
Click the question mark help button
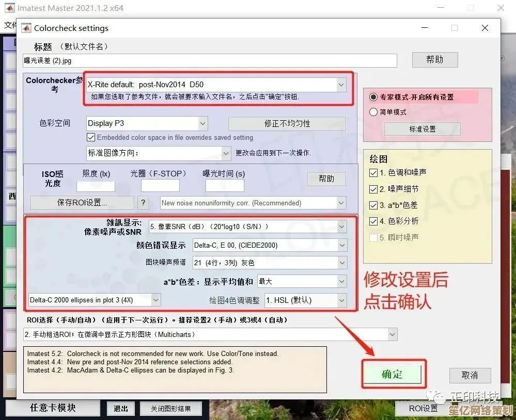pyautogui.click(x=143, y=202)
